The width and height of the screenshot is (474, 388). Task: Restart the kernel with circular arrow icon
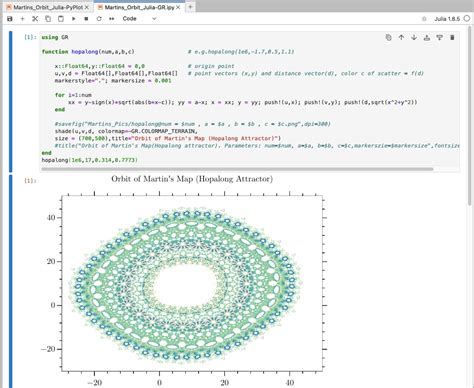coord(99,19)
